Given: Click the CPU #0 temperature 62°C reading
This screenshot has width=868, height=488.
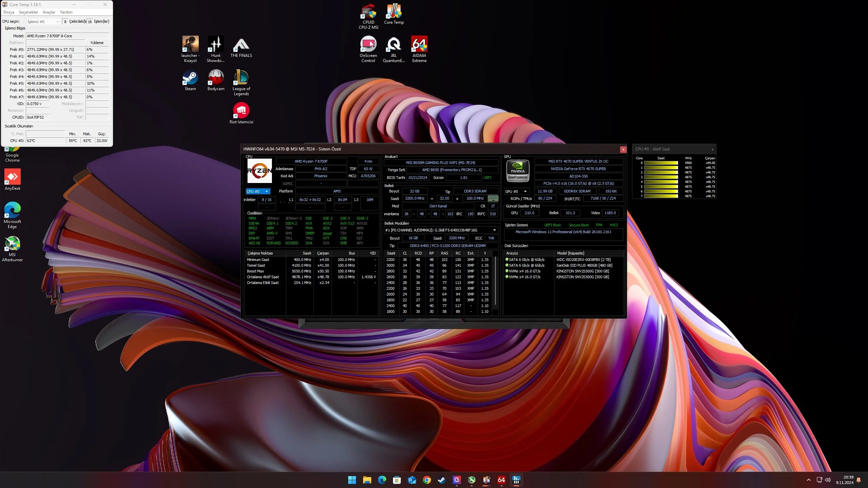Looking at the screenshot, I should point(45,141).
